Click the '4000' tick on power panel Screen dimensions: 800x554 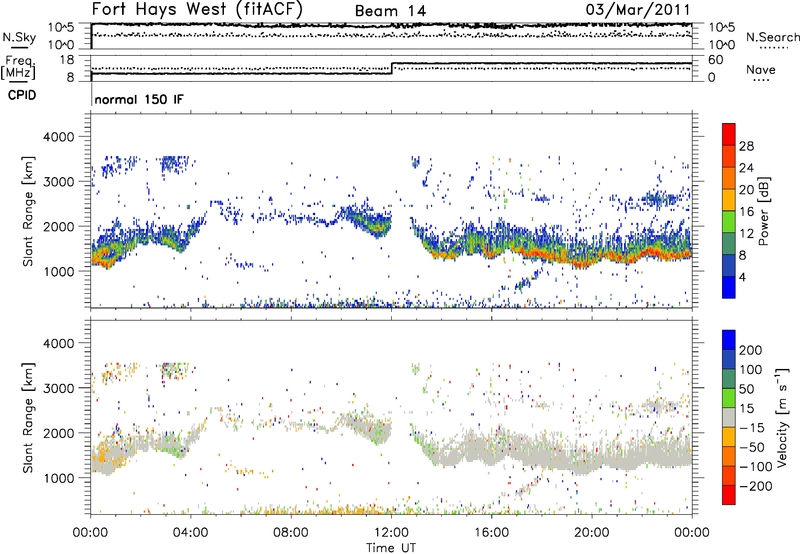(x=58, y=137)
